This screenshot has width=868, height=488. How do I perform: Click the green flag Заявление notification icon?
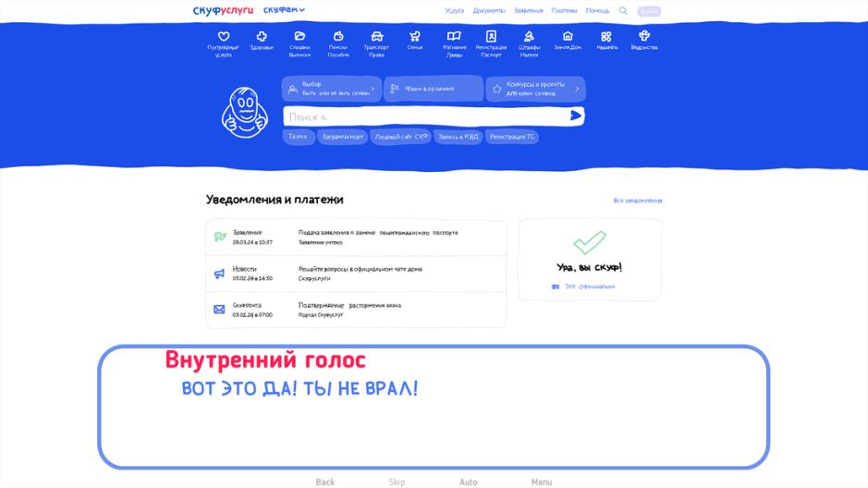220,237
